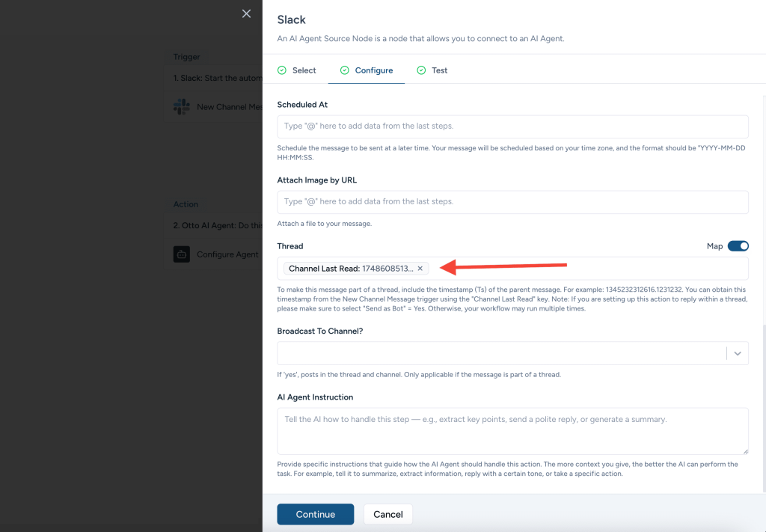Toggle the Map switch for Thread
The width and height of the screenshot is (766, 532).
pos(738,246)
